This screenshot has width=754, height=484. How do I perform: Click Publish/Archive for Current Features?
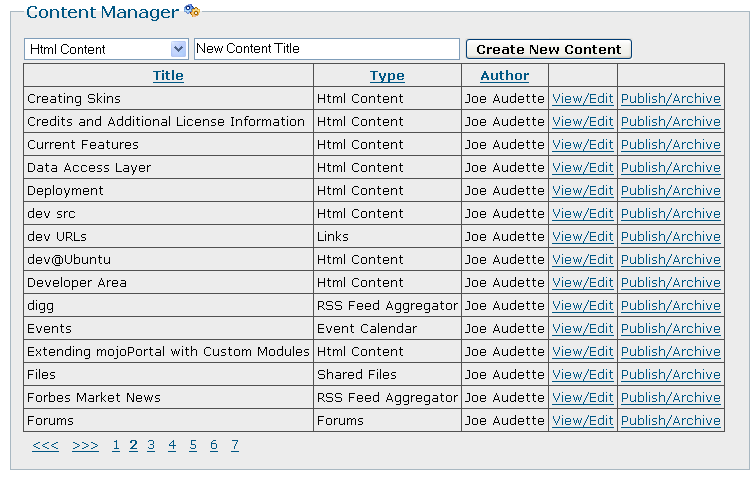[670, 145]
